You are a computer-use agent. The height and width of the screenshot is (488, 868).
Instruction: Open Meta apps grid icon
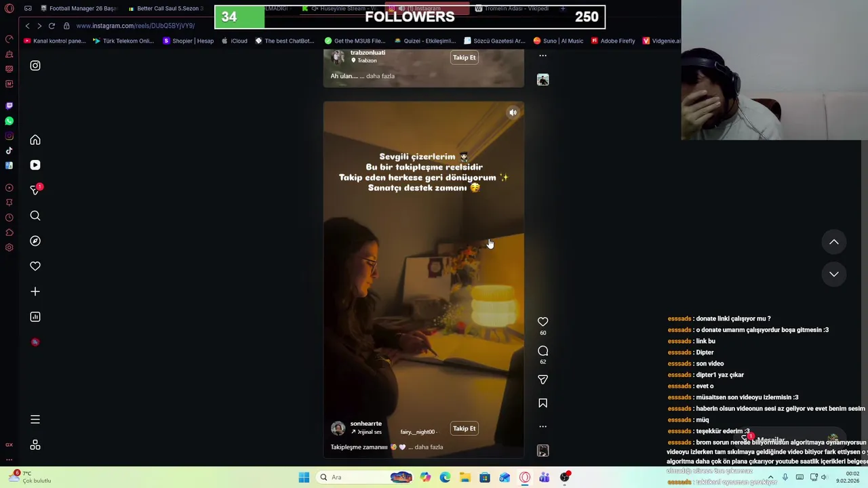(35, 445)
